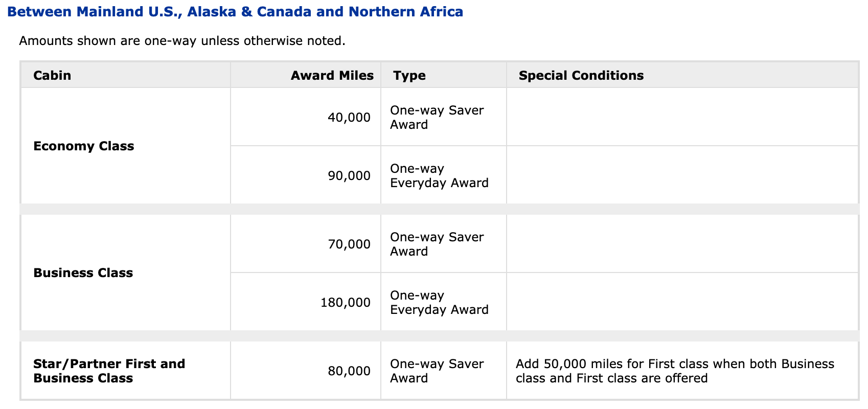The image size is (868, 409).
Task: Click the 70,000 award miles value
Action: (x=349, y=244)
